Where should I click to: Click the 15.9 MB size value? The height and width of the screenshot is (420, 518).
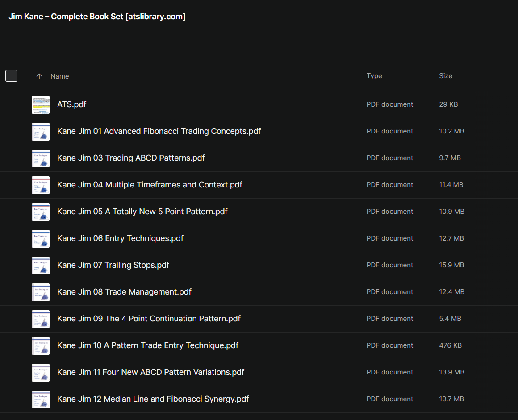[451, 265]
